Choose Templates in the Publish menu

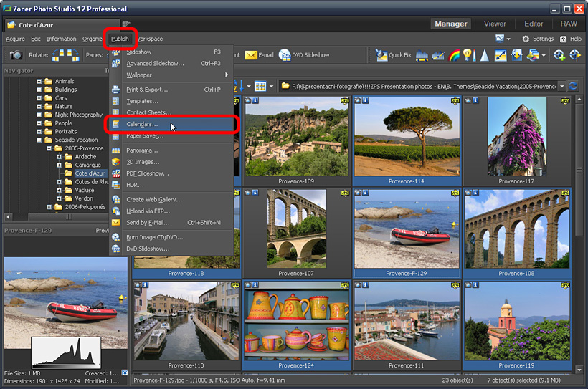tap(171, 101)
